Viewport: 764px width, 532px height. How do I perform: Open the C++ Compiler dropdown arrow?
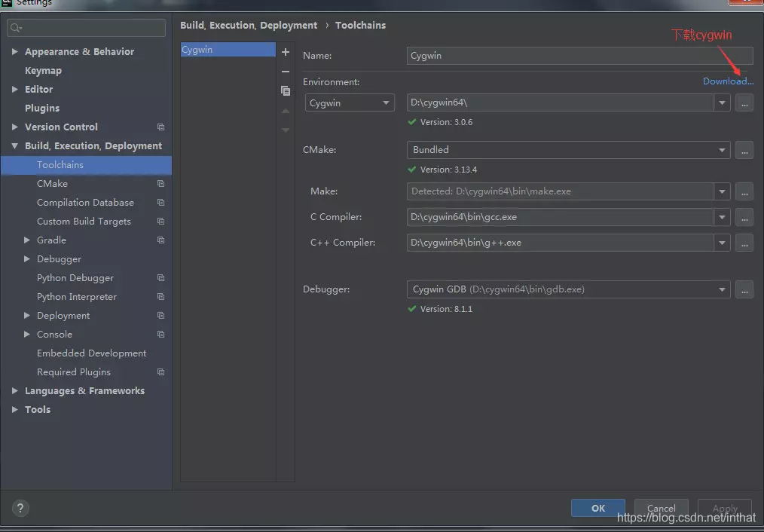tap(722, 243)
